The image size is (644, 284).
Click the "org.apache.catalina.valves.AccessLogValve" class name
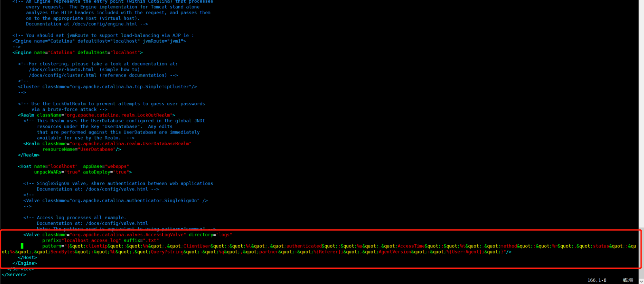coord(128,235)
